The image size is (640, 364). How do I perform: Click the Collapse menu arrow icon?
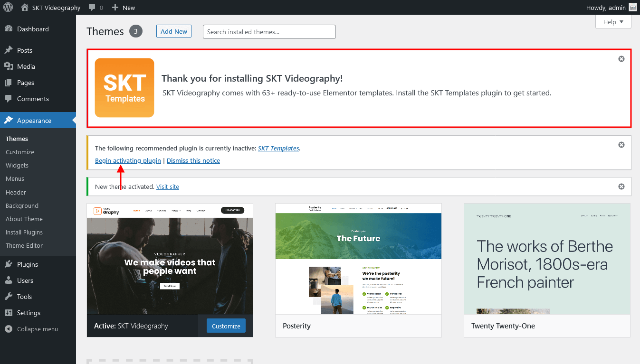[9, 329]
